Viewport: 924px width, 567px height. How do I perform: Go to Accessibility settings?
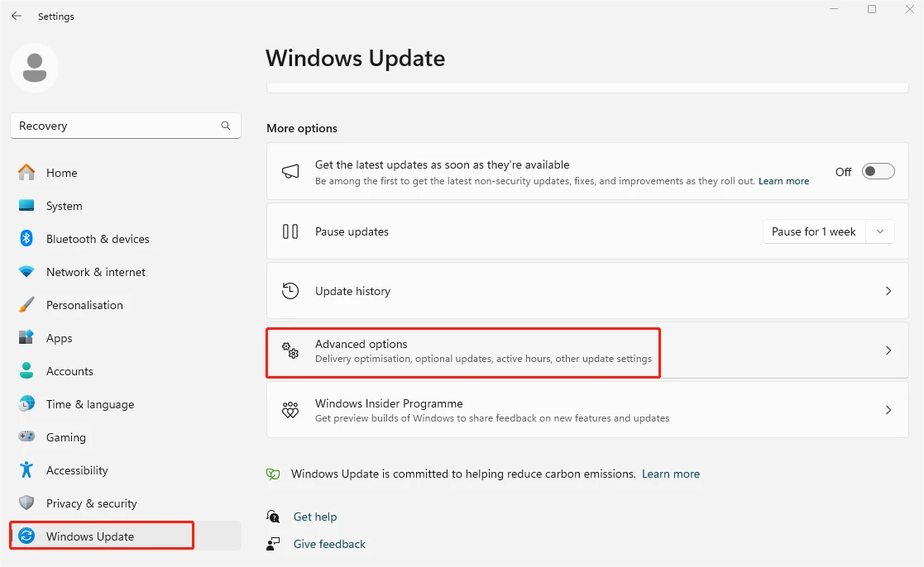(x=126, y=469)
